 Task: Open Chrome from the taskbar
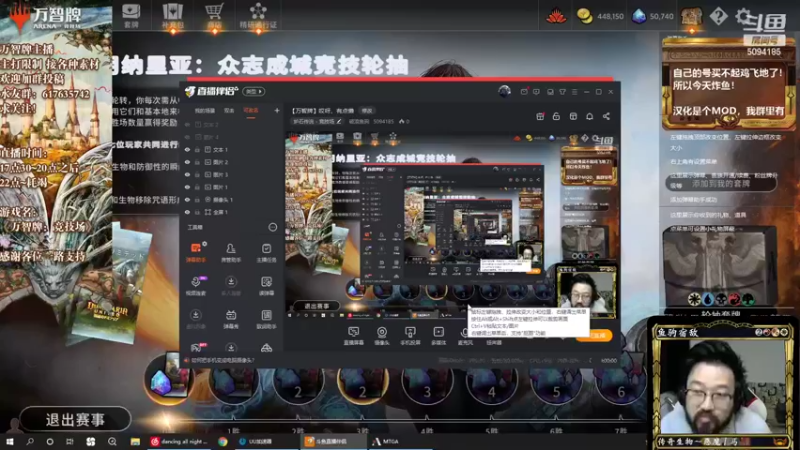[x=222, y=441]
